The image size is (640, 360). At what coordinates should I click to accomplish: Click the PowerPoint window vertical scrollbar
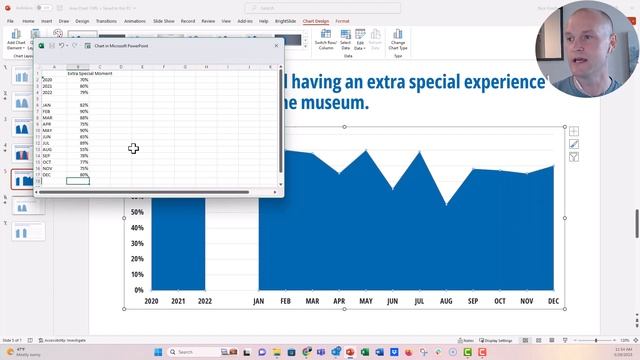click(x=637, y=223)
